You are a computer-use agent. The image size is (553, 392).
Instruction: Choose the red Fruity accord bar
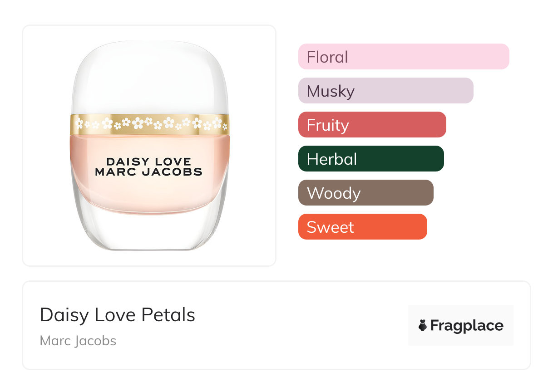[x=372, y=125]
